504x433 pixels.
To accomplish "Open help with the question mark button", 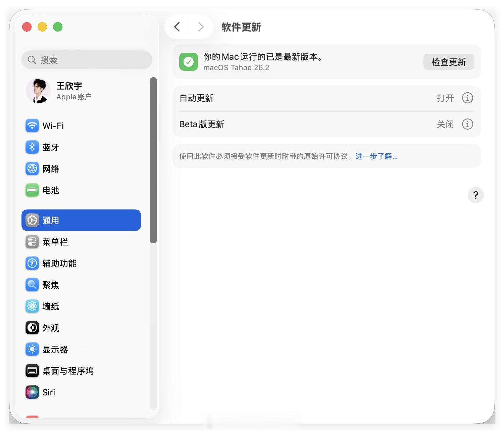I will point(475,195).
